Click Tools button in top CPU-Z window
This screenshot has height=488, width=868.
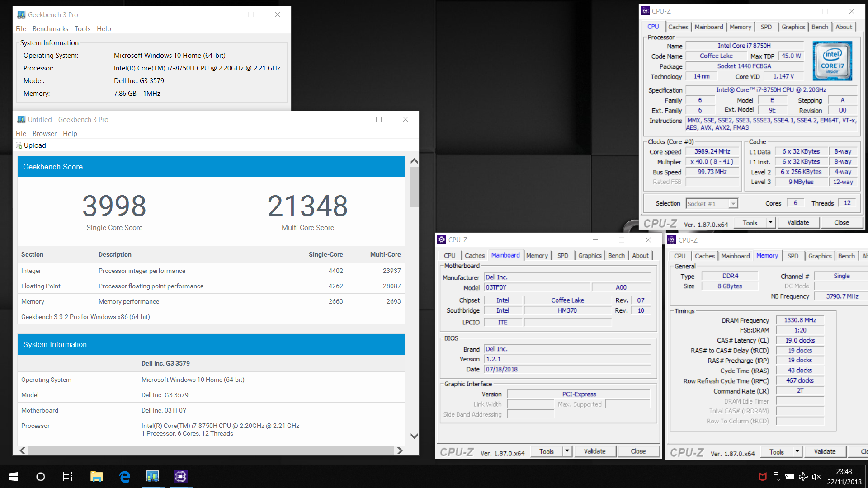click(750, 223)
